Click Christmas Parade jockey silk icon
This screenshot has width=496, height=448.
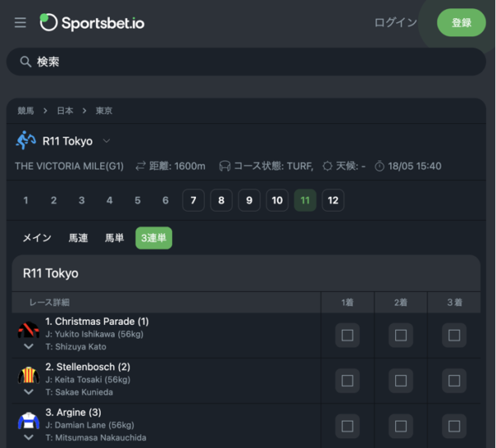pyautogui.click(x=28, y=330)
